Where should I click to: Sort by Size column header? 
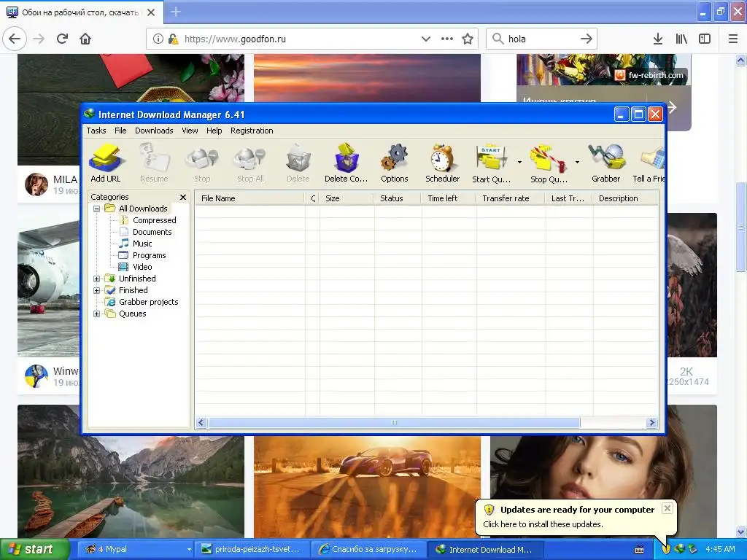[347, 198]
